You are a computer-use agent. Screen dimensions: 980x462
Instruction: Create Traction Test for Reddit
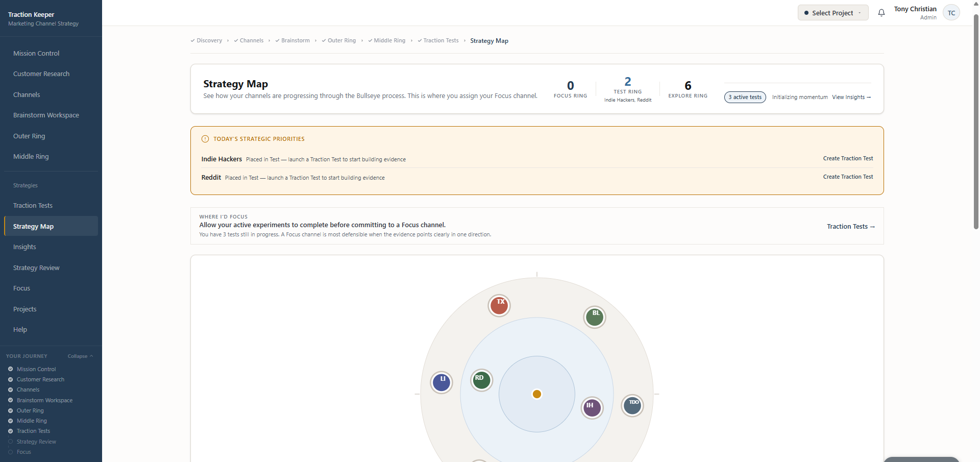coord(848,177)
